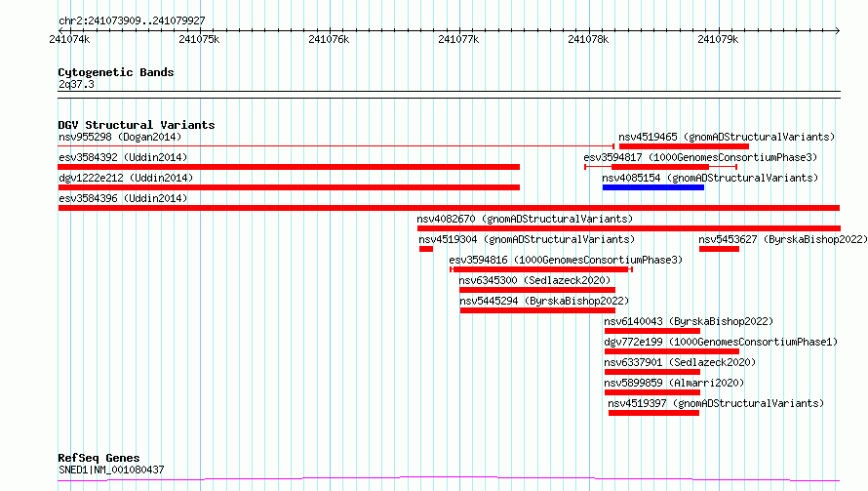Click dgv772e199 1000GenomesConsortiumPhase1 label
868x491 pixels.
721,342
